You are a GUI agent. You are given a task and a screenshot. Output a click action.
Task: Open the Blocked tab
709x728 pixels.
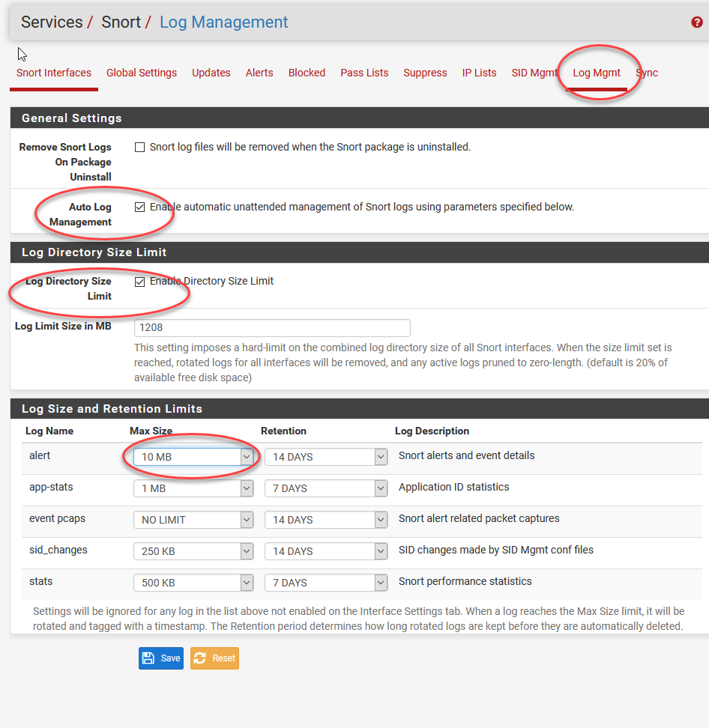307,73
